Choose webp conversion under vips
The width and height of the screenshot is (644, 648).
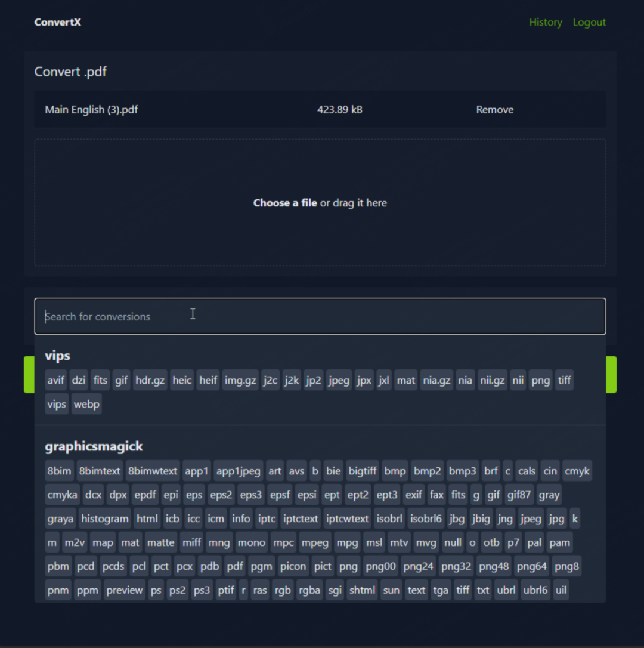[x=86, y=404]
